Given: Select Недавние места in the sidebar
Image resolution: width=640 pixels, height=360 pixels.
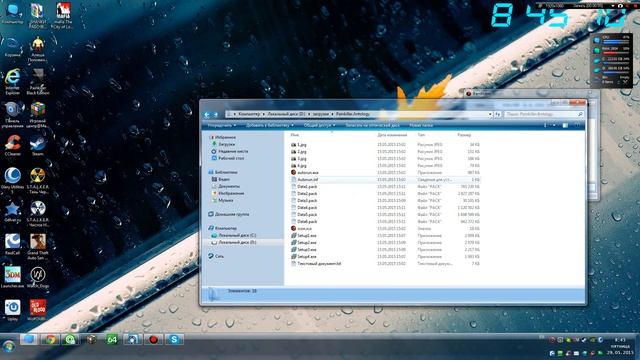Looking at the screenshot, I should [x=233, y=151].
